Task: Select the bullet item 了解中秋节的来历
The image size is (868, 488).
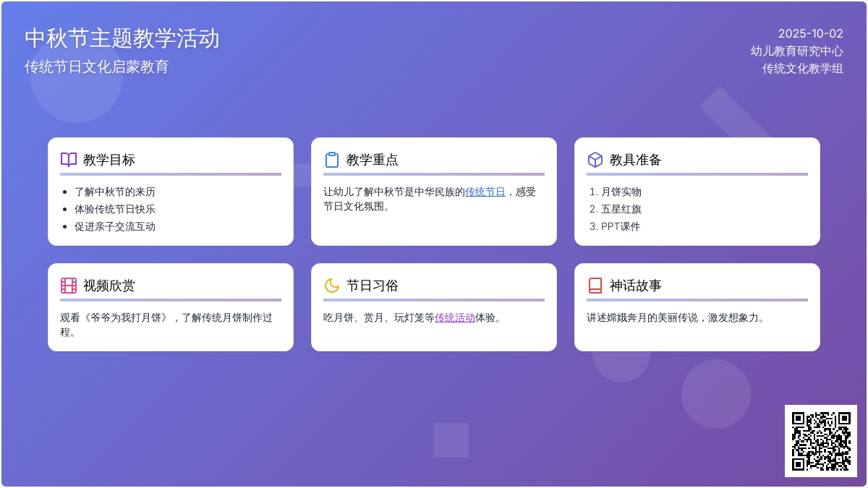Action: coord(115,192)
